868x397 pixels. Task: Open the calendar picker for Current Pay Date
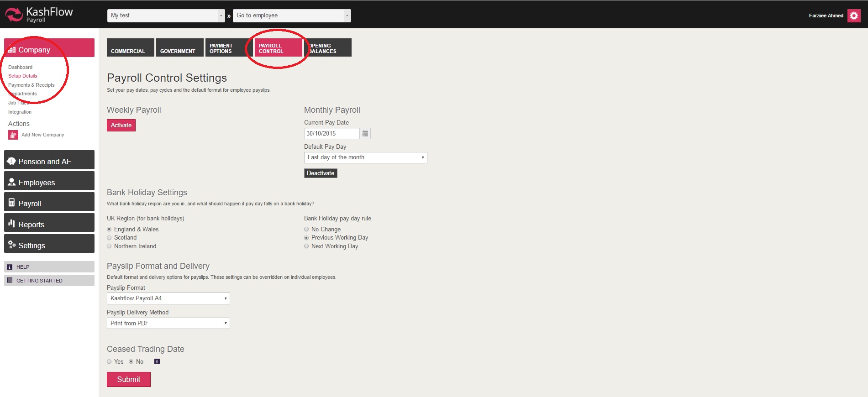(365, 134)
